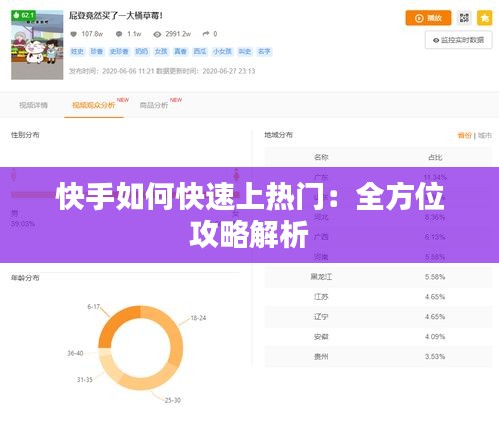
Task: Click the 名称 column header
Action: coord(321,157)
